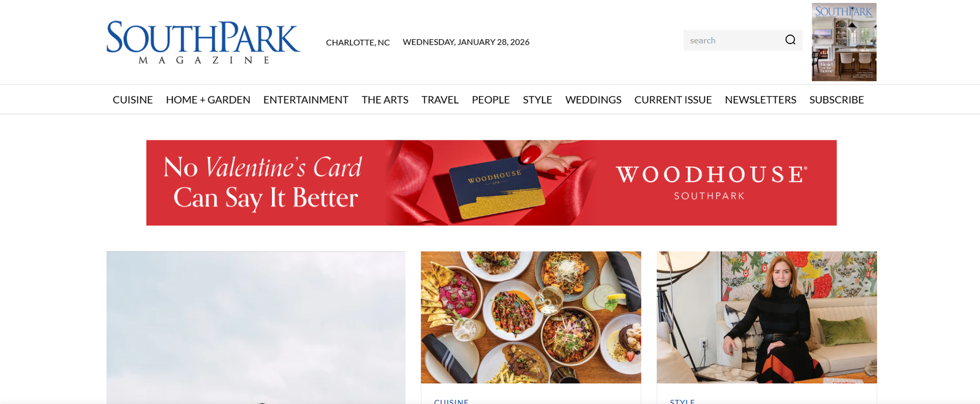Open the Woodhouse SouthPark Valentine's banner ad
Screen dimensions: 980x404
[x=491, y=183]
